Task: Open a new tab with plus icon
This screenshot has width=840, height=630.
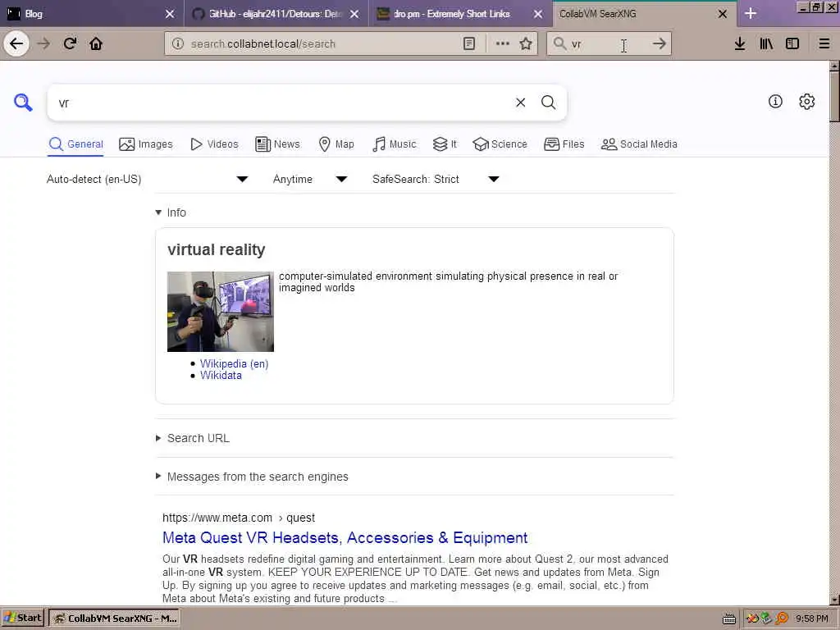Action: 751,13
